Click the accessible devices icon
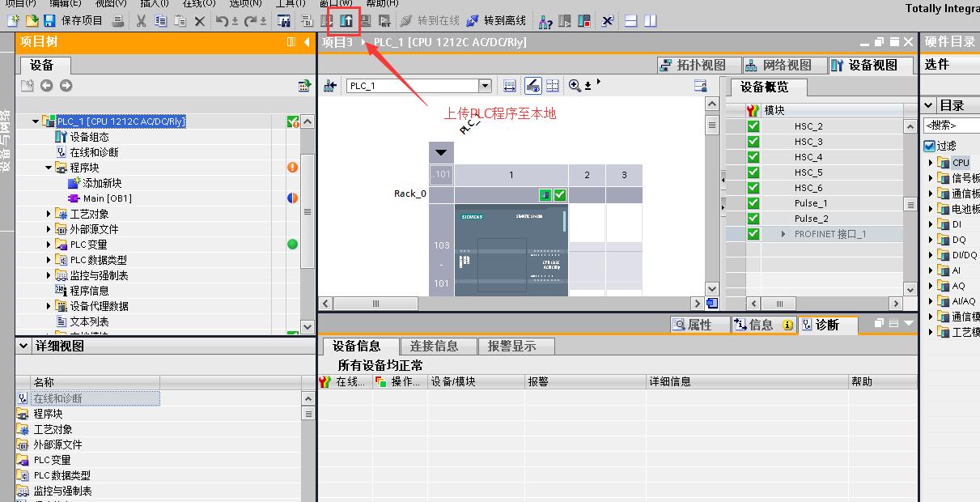This screenshot has width=980, height=502. pyautogui.click(x=545, y=20)
